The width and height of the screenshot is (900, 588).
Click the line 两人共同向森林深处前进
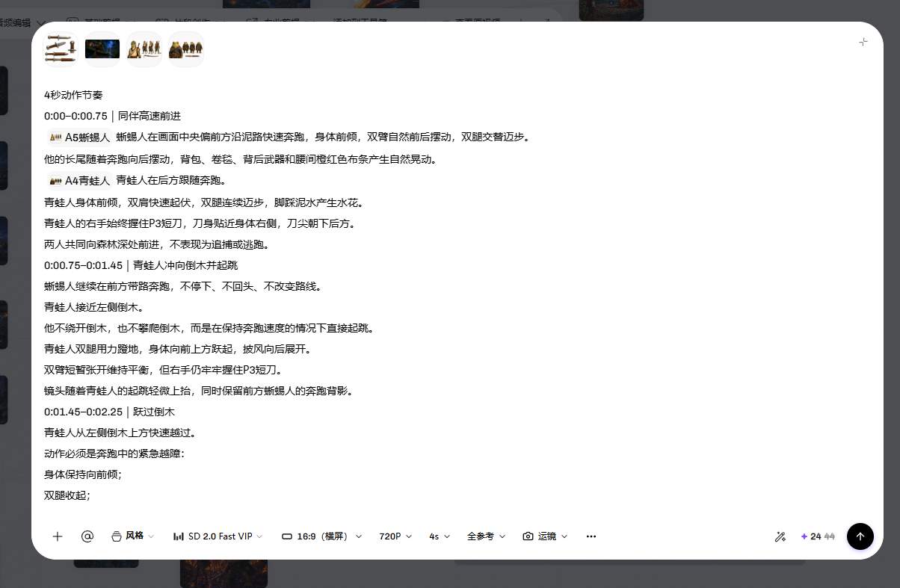[156, 244]
